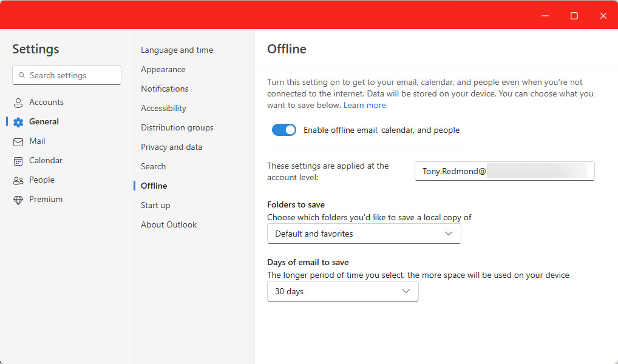Minimize the Settings window

(x=545, y=16)
